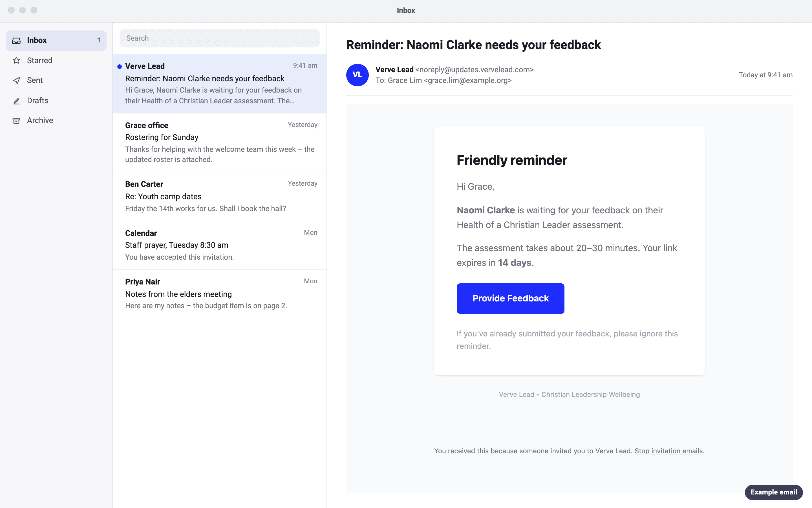This screenshot has width=812, height=508.
Task: Open the Inbox folder
Action: [56, 41]
